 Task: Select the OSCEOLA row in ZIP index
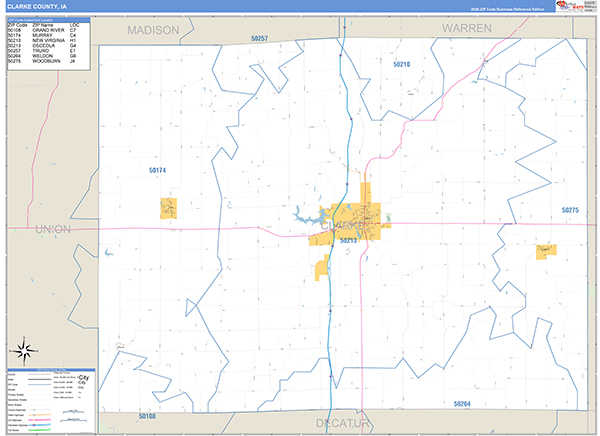pyautogui.click(x=42, y=46)
